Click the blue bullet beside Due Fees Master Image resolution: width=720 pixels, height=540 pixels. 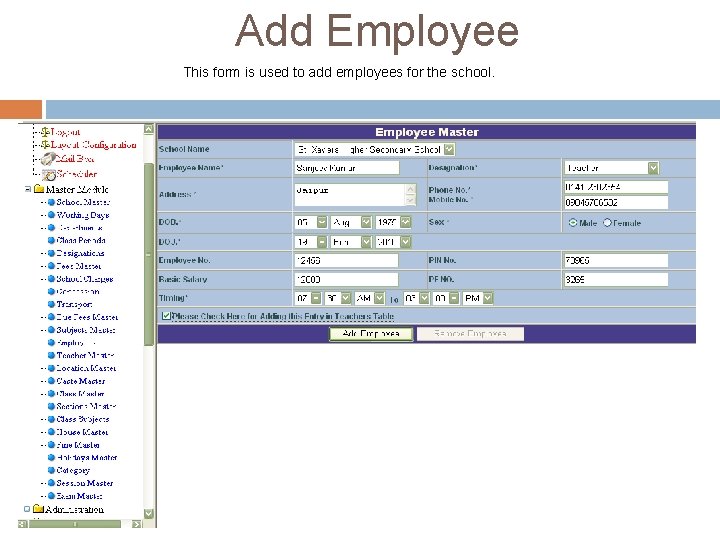click(x=51, y=317)
